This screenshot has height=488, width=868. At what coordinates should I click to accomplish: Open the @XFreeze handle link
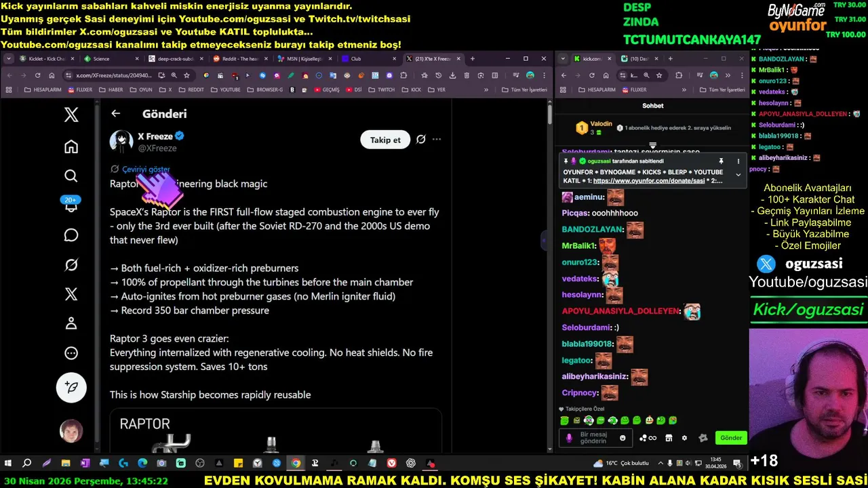pos(157,148)
